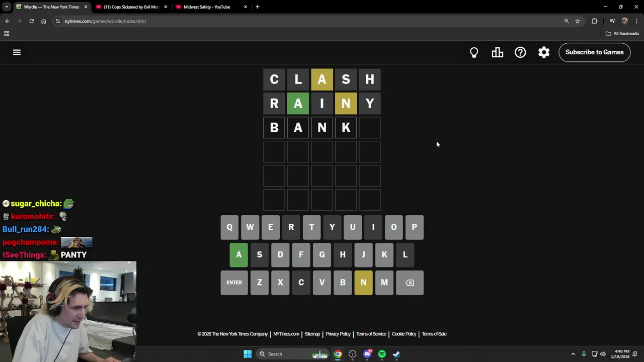Tap the F key on keyboard
This screenshot has height=362, width=644.
coord(301,255)
